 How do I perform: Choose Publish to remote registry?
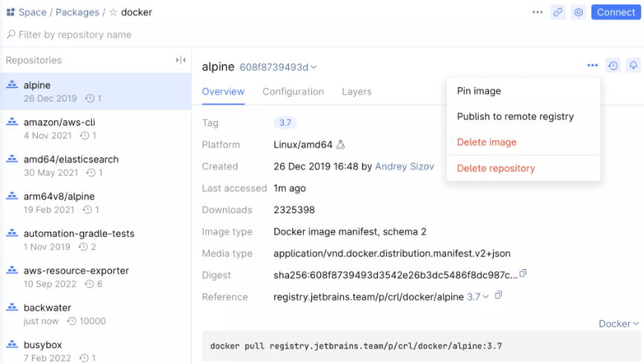coord(515,116)
